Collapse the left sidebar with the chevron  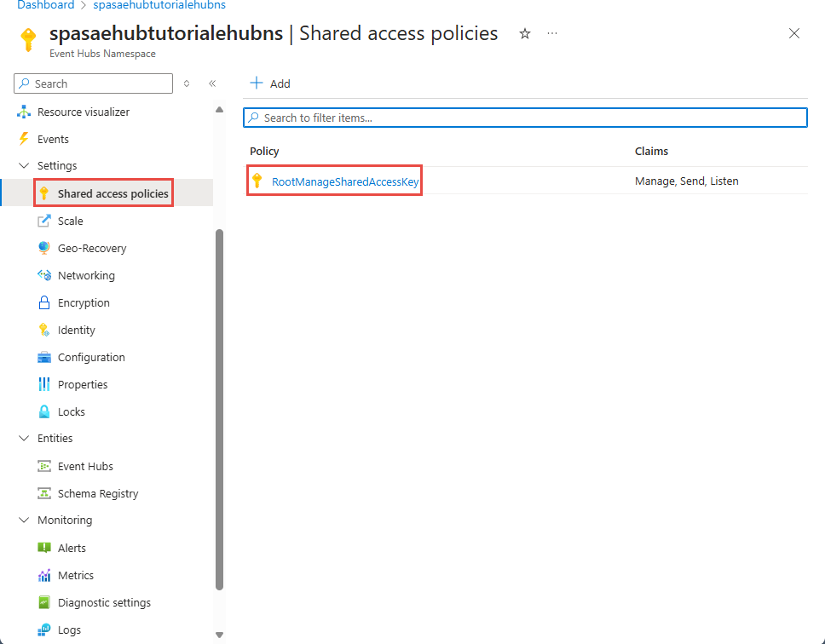click(212, 83)
